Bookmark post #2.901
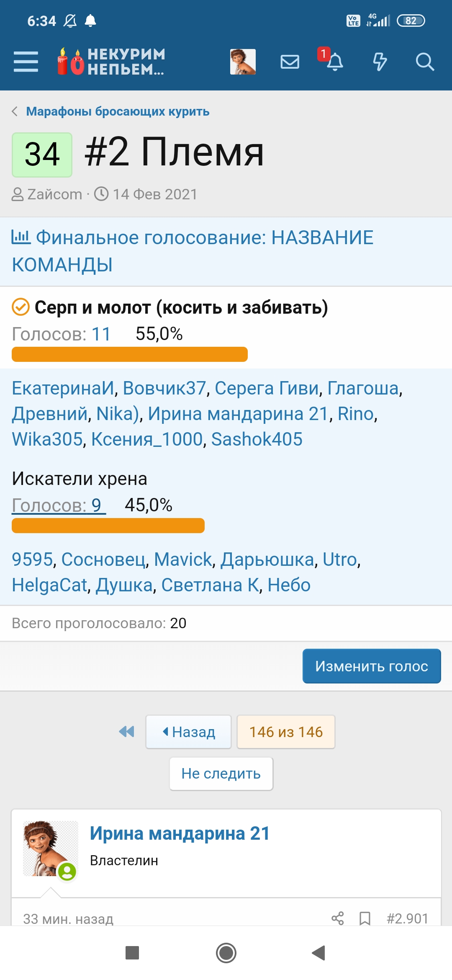The width and height of the screenshot is (452, 980). [x=365, y=918]
